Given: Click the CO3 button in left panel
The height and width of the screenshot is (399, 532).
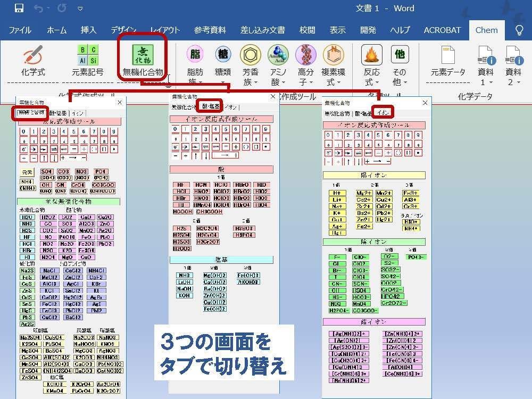Looking at the screenshot, I should click(x=63, y=171).
